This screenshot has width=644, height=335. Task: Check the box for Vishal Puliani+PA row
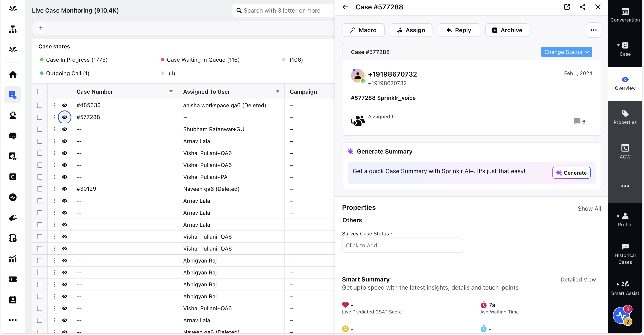coord(39,177)
